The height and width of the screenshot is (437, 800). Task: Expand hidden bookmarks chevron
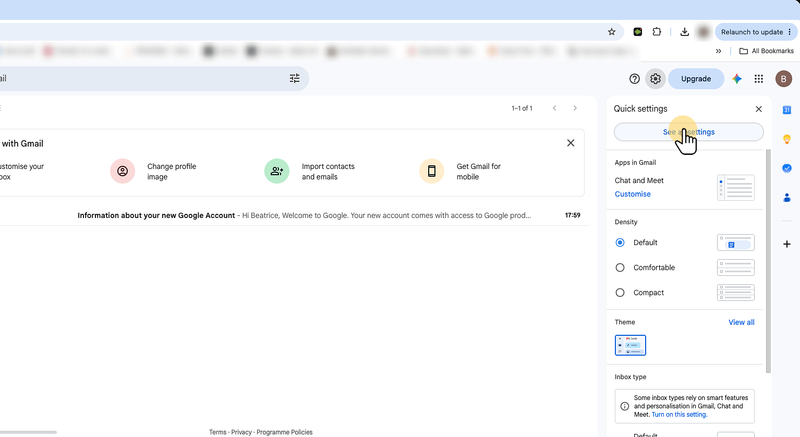[x=718, y=51]
